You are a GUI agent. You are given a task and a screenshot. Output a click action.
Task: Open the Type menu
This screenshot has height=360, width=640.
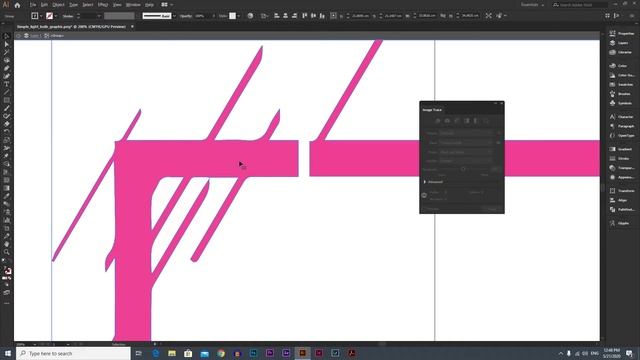click(73, 5)
